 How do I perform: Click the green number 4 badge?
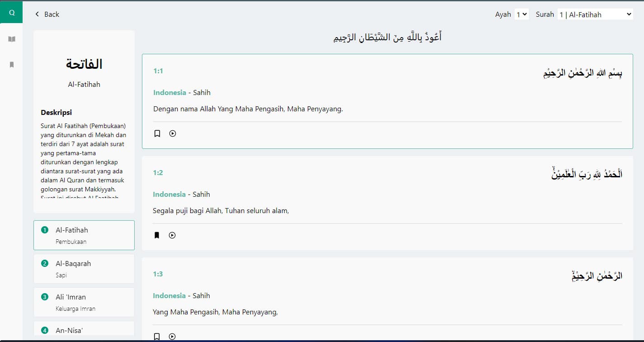[45, 331]
